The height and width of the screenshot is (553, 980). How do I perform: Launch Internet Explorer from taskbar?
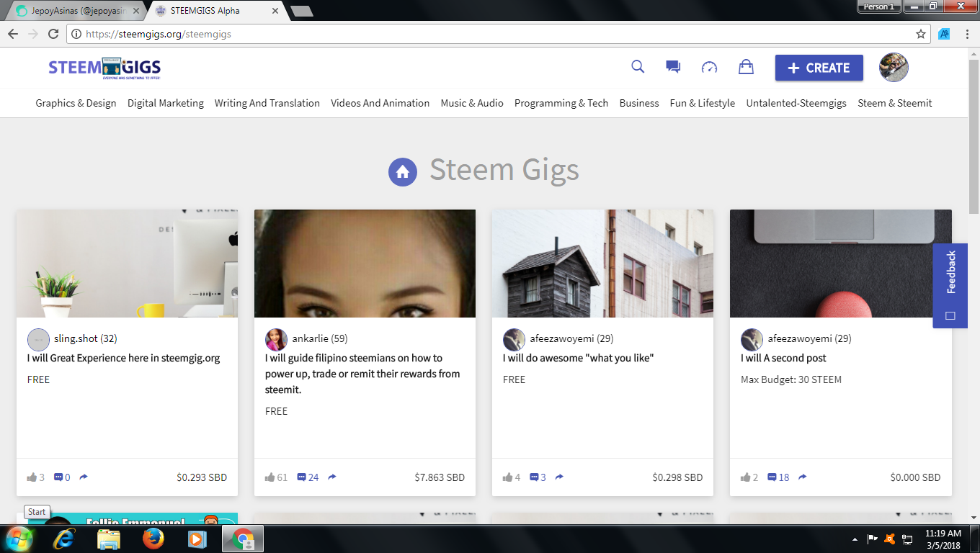point(64,539)
